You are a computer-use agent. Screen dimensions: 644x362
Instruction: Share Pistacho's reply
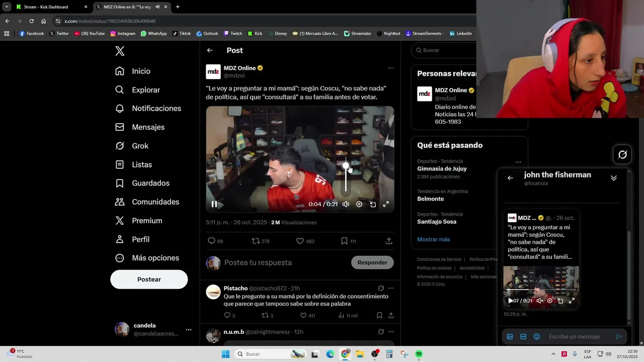tap(391, 315)
